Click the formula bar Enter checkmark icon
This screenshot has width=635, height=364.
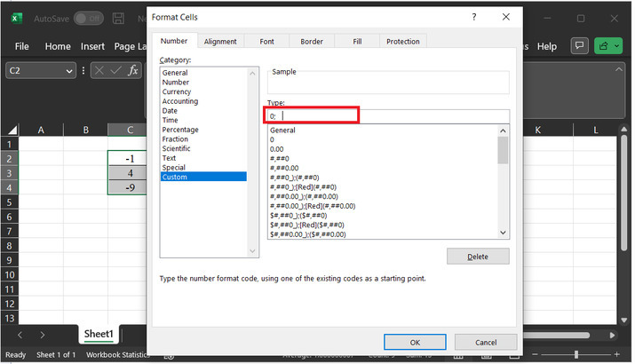(x=115, y=71)
